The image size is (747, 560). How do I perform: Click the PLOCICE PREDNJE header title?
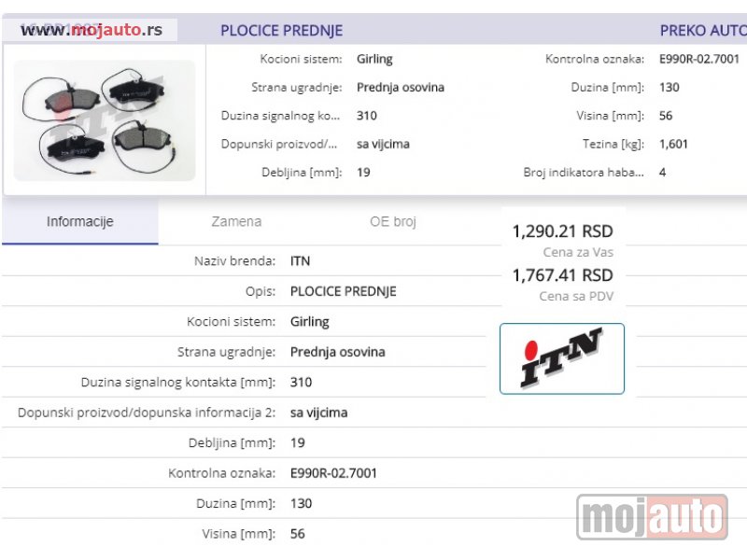click(x=281, y=31)
